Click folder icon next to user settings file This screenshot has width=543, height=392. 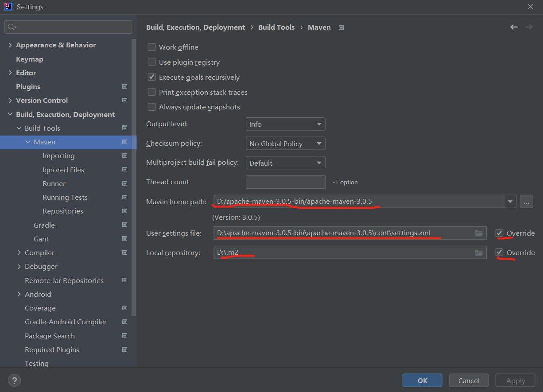click(479, 233)
